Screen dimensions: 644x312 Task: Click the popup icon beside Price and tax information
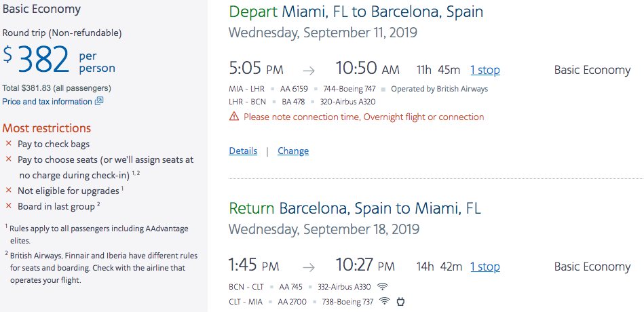click(x=99, y=102)
